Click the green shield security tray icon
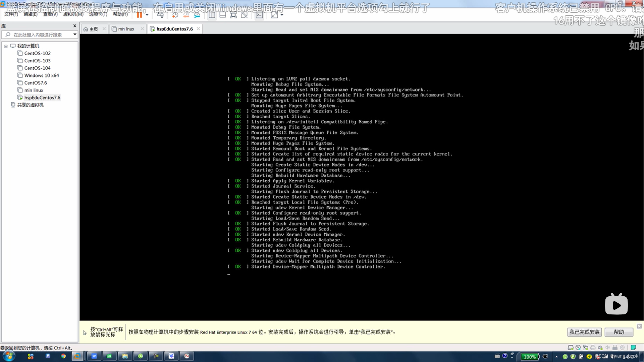This screenshot has height=362, width=644. pos(573,357)
